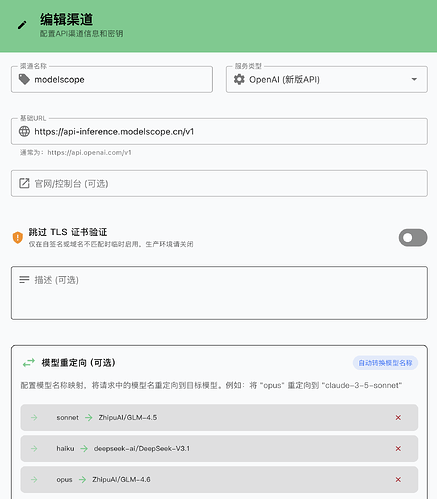Click the ZhipuAI/GLM-4.5 target text
437x499 pixels.
click(x=128, y=417)
